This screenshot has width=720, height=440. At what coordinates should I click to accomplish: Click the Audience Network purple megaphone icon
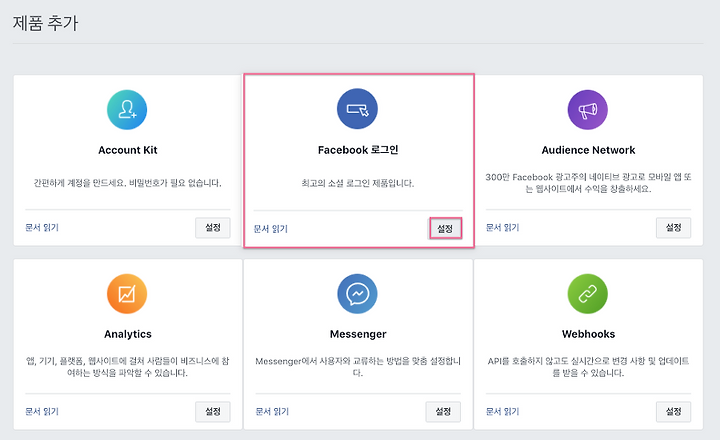tap(588, 110)
